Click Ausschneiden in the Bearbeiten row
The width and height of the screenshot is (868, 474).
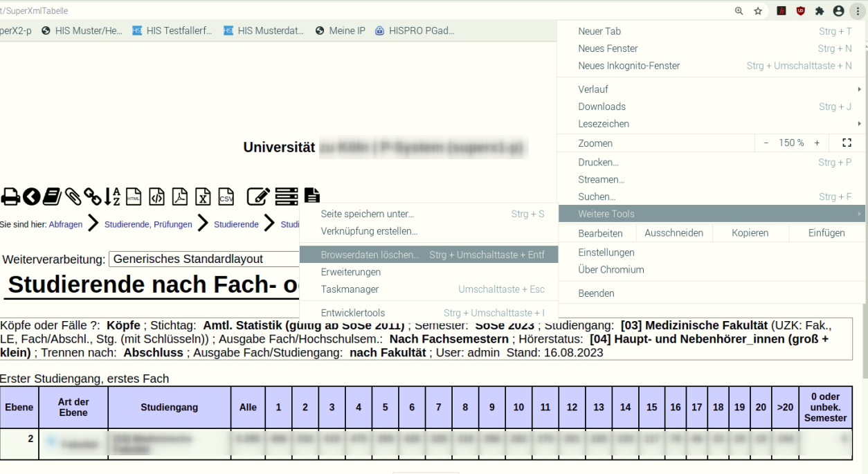pyautogui.click(x=675, y=233)
